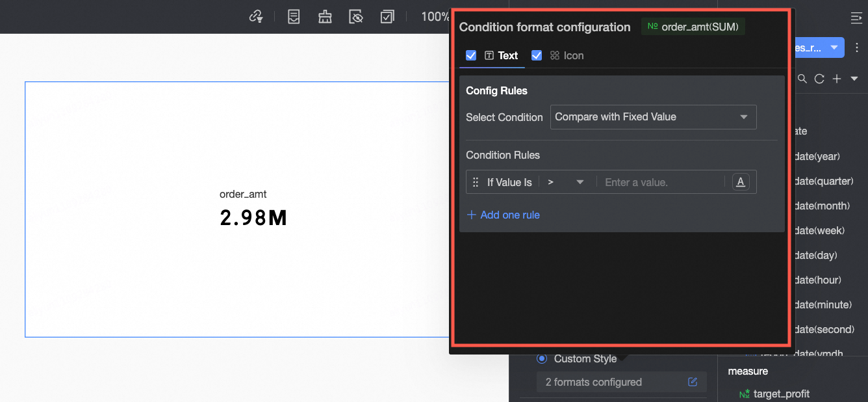Open the three-dot more menu beside dataset
Viewport: 868px width, 402px height.
point(857,47)
